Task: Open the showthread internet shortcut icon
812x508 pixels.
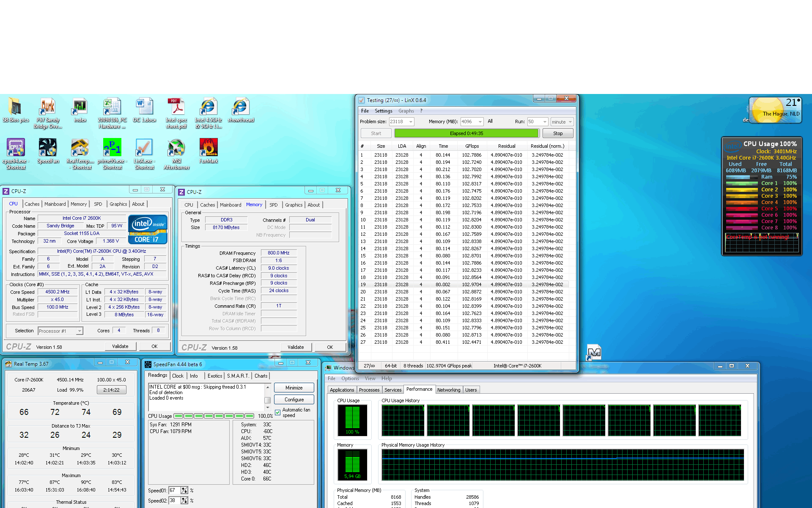Action: (241, 107)
